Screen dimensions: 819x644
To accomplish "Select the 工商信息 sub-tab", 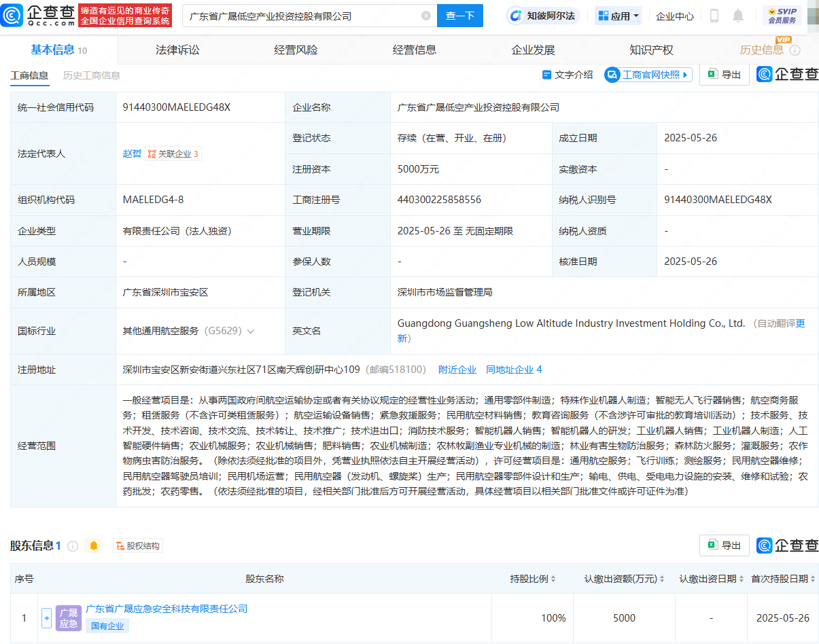I will (x=29, y=75).
